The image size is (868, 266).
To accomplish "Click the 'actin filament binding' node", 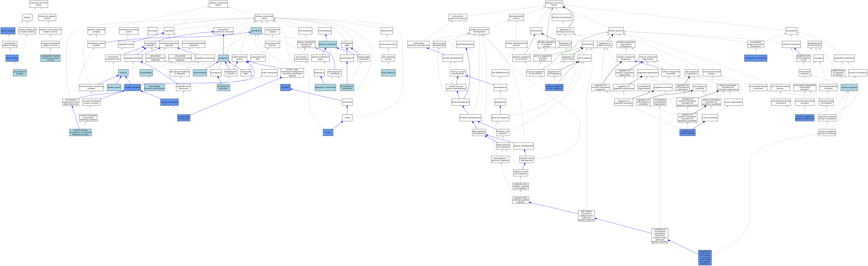I will point(20,73).
